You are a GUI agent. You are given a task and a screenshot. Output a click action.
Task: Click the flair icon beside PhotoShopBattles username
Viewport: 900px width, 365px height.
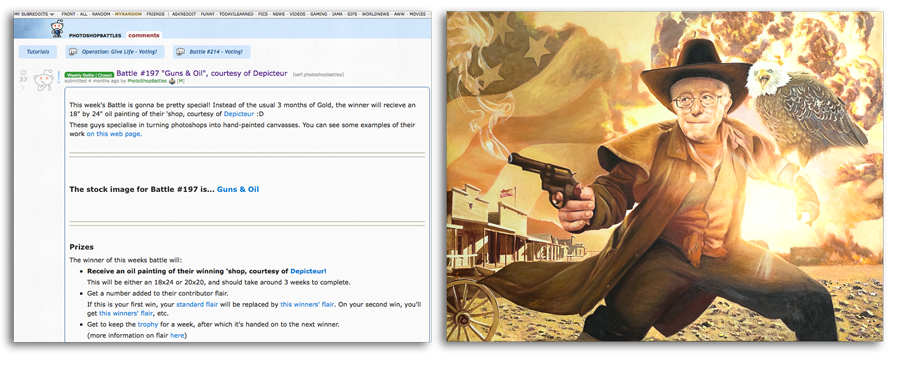(x=172, y=81)
